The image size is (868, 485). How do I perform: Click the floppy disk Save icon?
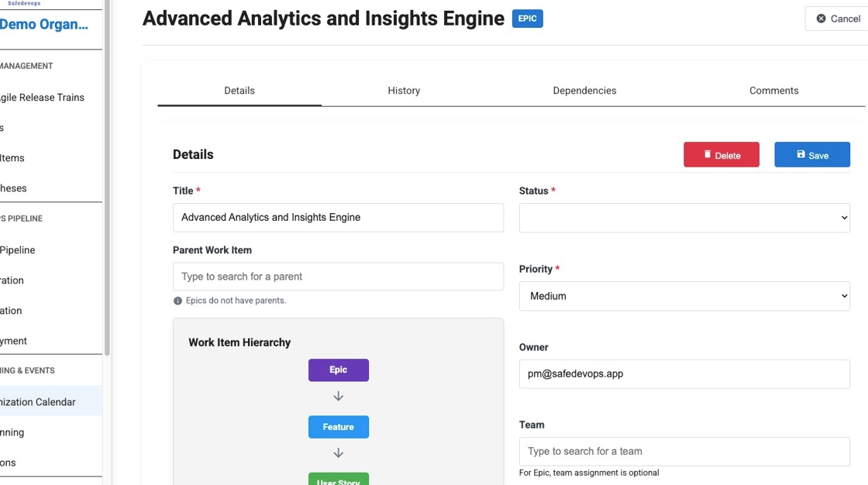pos(801,155)
